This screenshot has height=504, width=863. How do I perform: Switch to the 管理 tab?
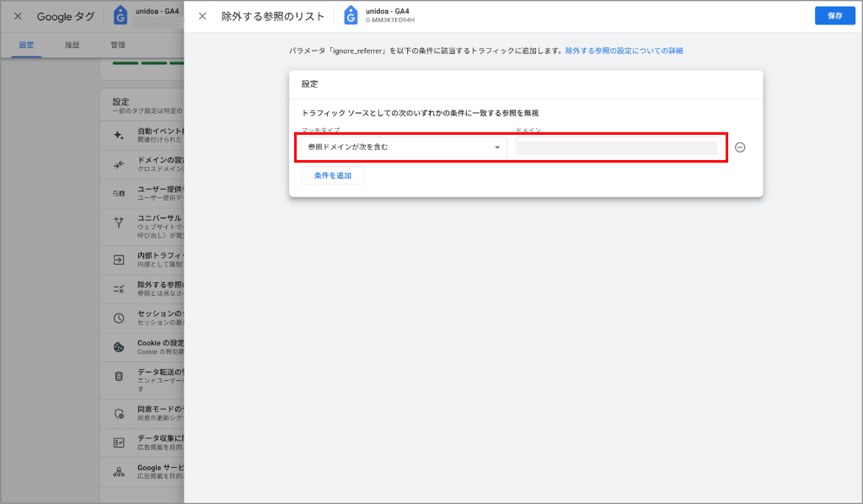117,44
